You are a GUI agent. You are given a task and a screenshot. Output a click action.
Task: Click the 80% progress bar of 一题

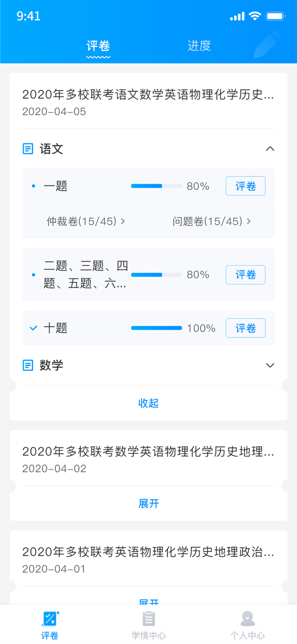tap(156, 186)
